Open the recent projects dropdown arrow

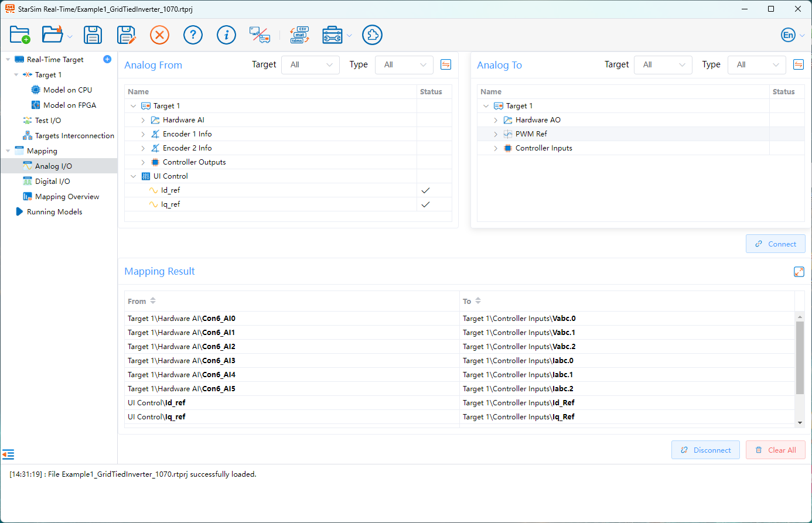coord(70,36)
